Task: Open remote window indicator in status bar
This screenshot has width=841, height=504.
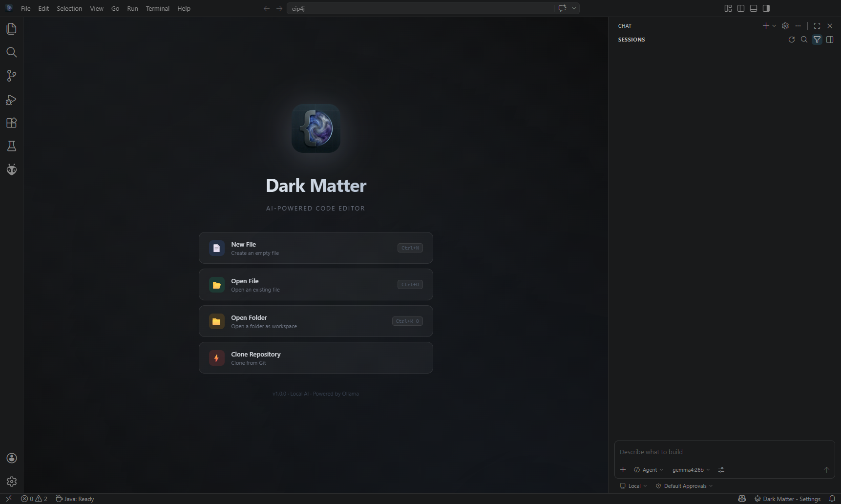Action: (x=9, y=499)
